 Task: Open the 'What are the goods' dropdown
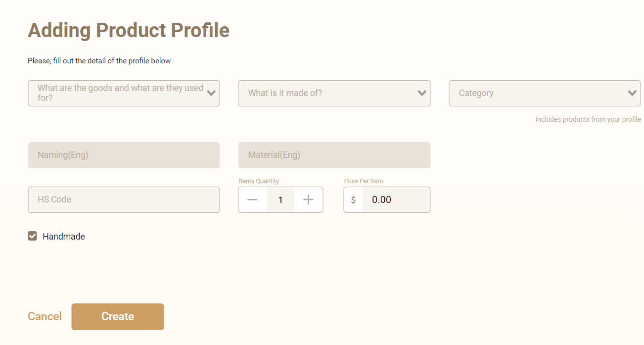tap(124, 93)
